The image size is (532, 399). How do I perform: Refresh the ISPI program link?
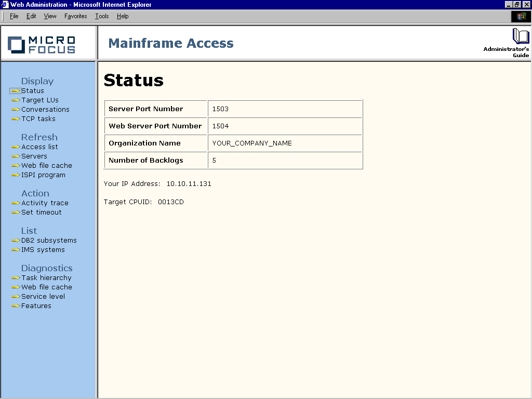coord(43,175)
